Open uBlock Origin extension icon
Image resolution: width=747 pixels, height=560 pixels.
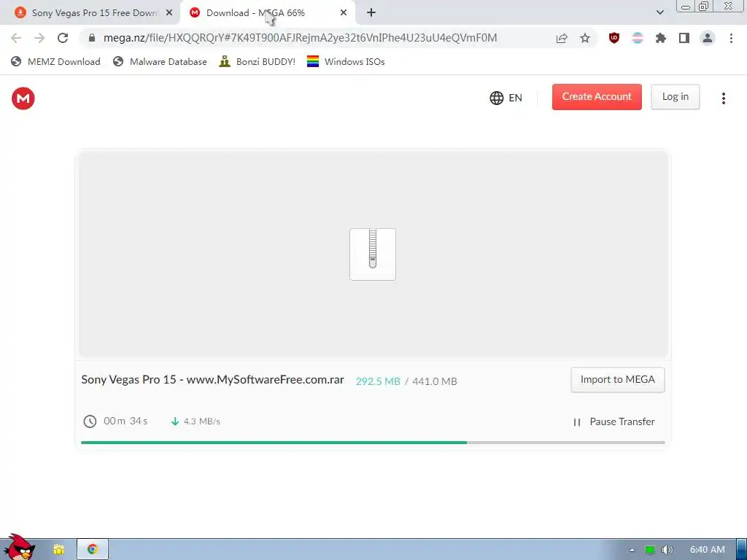click(x=614, y=38)
